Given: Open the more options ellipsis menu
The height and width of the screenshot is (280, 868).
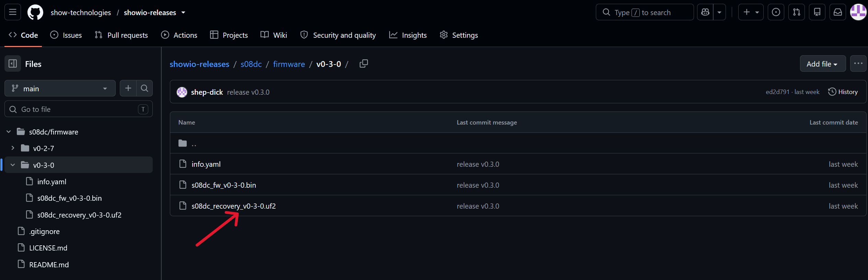Looking at the screenshot, I should click(858, 64).
